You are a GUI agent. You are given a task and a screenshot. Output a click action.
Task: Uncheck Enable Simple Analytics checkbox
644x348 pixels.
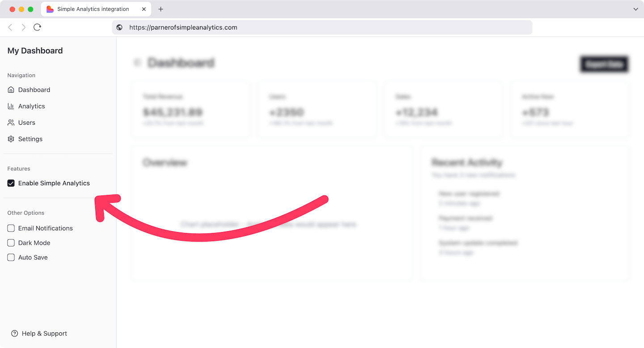click(11, 183)
